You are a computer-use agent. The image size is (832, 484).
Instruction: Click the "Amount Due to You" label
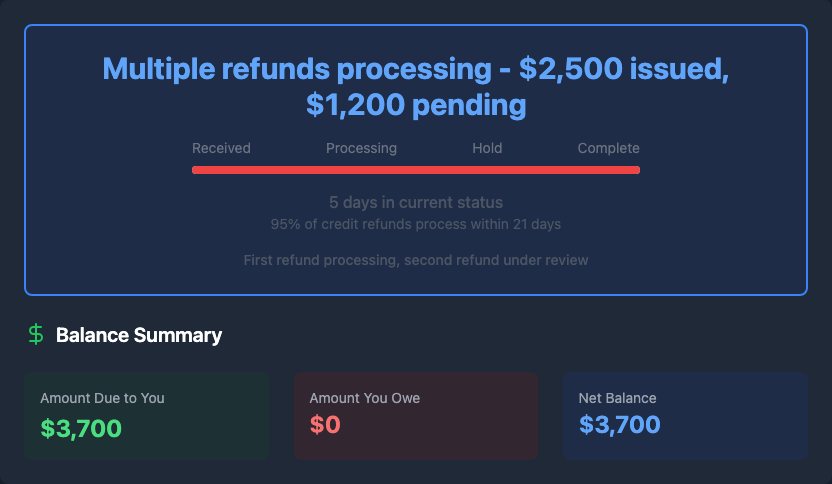click(102, 398)
